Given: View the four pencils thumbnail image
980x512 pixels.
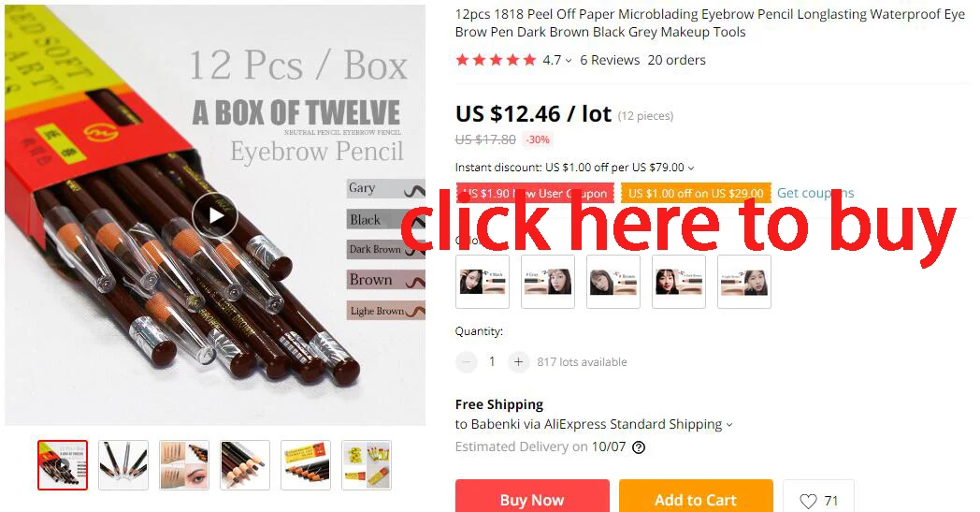Looking at the screenshot, I should point(123,465).
